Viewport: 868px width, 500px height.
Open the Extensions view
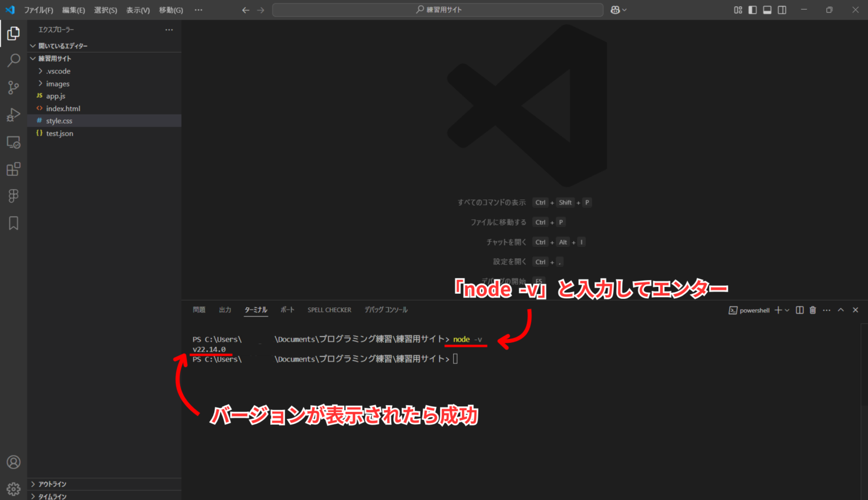point(13,169)
